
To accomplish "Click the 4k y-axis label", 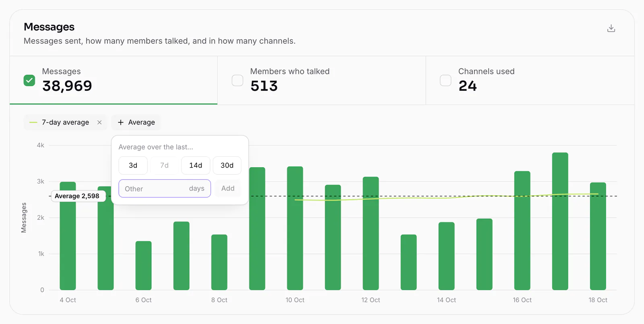I will (x=40, y=145).
